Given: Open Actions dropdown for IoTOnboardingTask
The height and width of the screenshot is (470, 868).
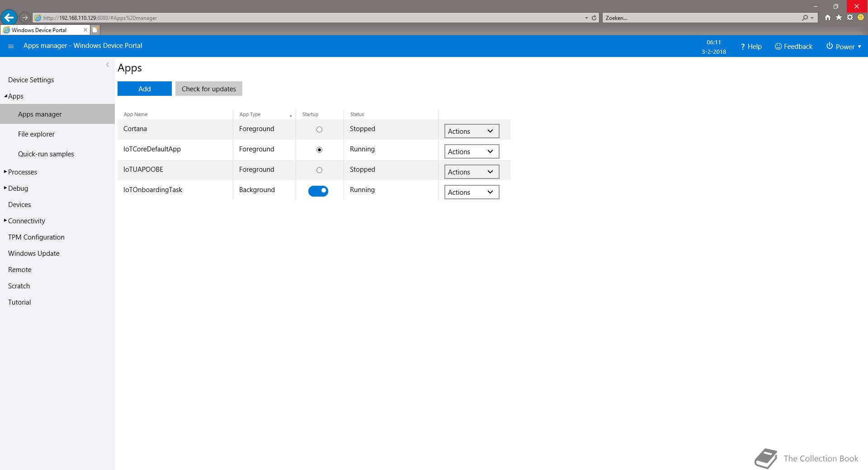Looking at the screenshot, I should [472, 192].
